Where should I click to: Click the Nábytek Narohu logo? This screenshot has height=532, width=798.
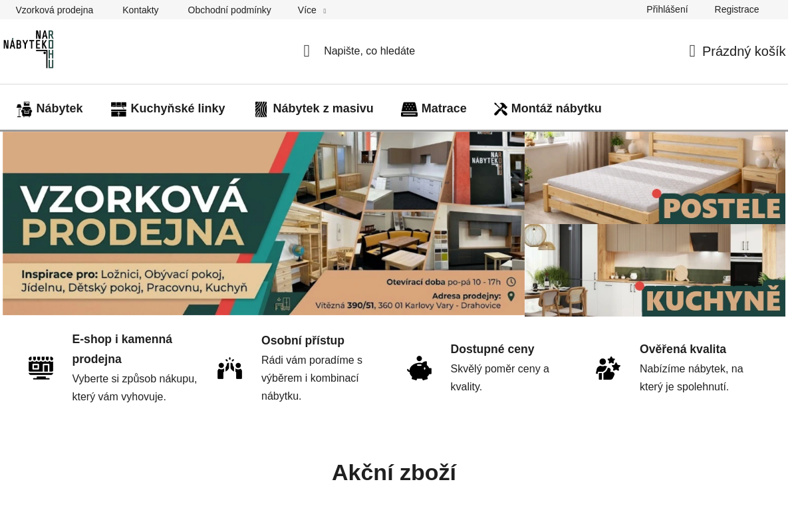pyautogui.click(x=29, y=49)
